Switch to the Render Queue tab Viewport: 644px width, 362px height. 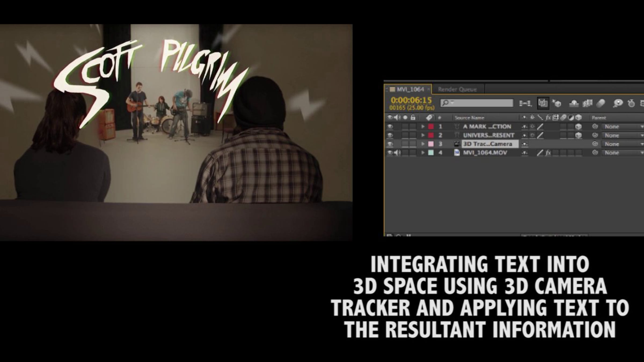457,89
